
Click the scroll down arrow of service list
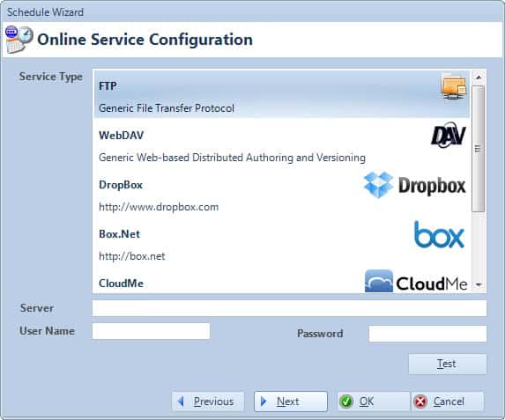coord(479,284)
